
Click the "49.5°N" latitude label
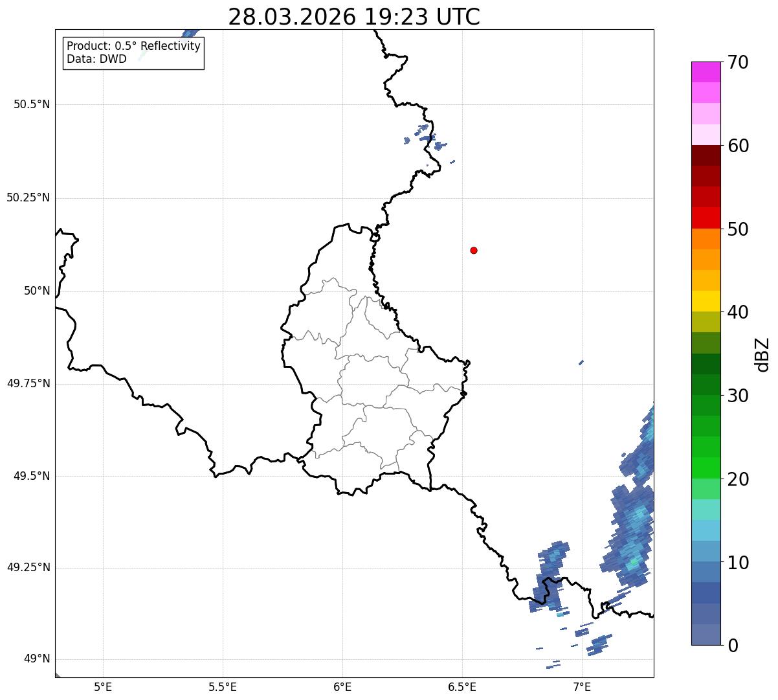(x=32, y=476)
